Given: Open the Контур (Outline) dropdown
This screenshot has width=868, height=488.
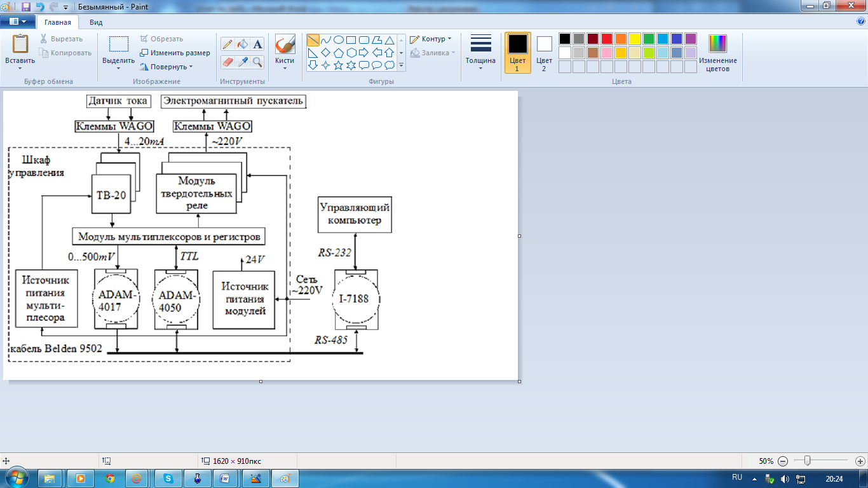Looking at the screenshot, I should point(431,39).
